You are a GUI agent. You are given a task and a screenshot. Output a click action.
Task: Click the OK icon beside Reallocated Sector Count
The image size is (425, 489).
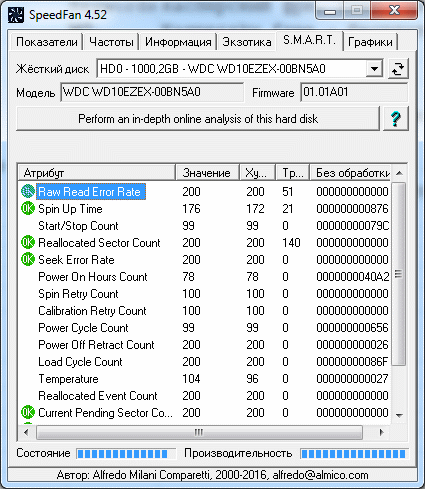pos(28,242)
